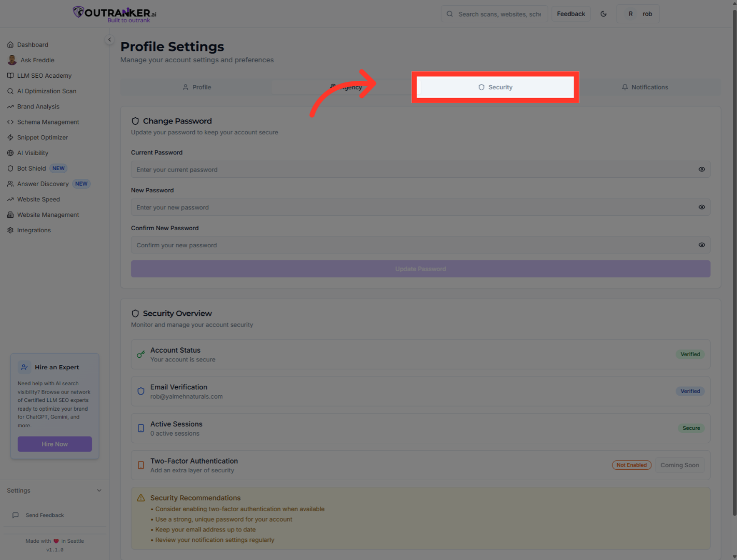Click the Coming Soon button

[679, 465]
